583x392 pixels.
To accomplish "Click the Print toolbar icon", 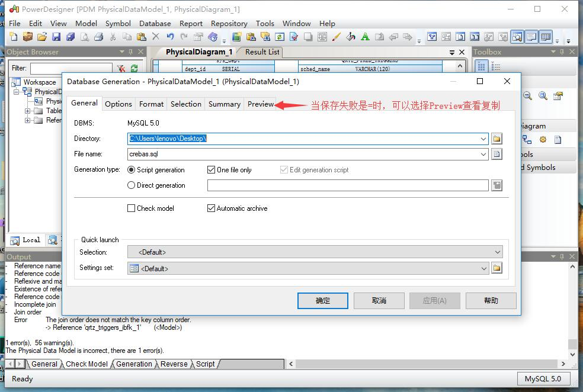I will tap(98, 37).
